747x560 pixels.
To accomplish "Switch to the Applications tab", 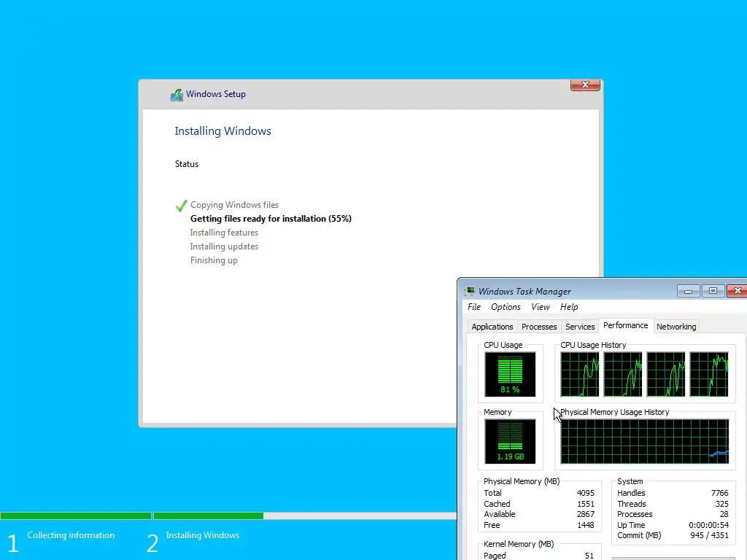I will [x=492, y=327].
